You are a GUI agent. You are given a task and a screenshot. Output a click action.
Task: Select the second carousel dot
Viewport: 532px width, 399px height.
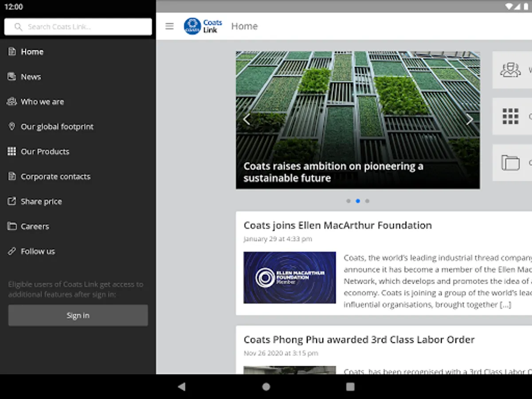tap(358, 201)
